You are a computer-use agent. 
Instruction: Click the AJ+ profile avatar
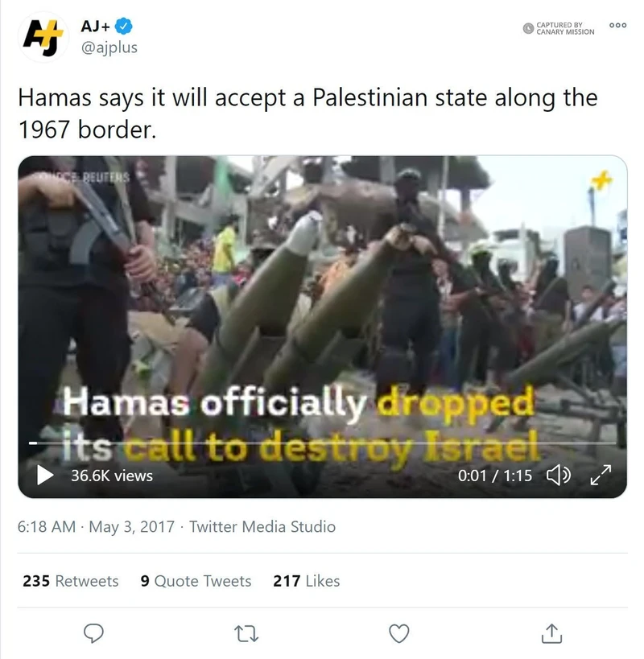pyautogui.click(x=43, y=37)
